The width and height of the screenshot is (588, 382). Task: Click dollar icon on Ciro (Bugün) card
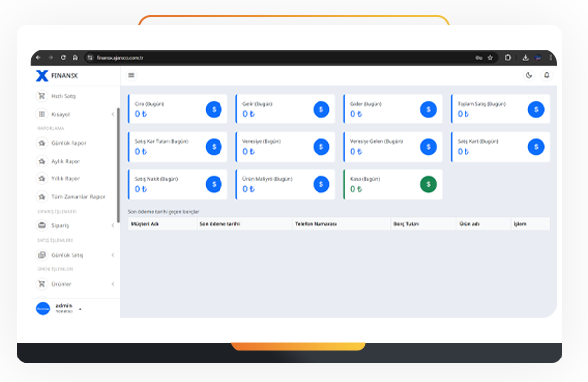pyautogui.click(x=214, y=109)
